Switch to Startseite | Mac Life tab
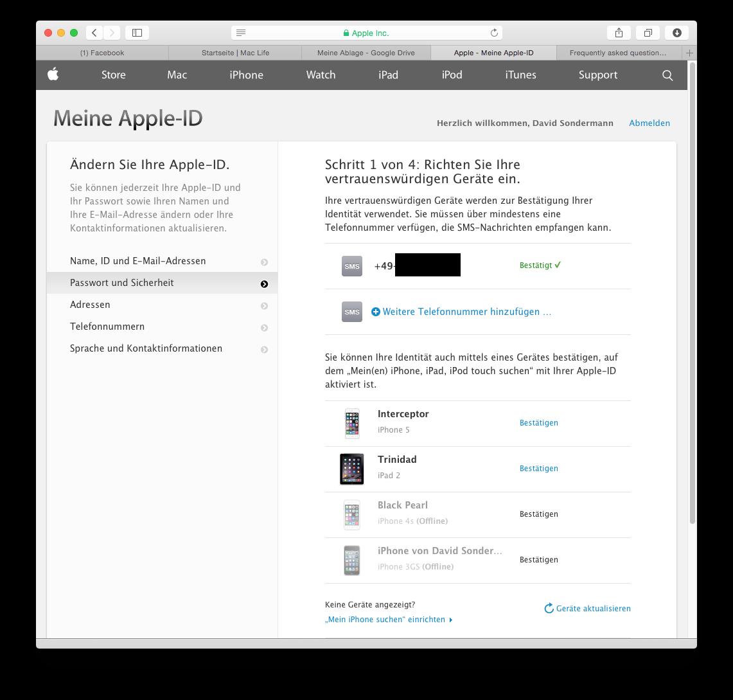The image size is (733, 700). (235, 53)
